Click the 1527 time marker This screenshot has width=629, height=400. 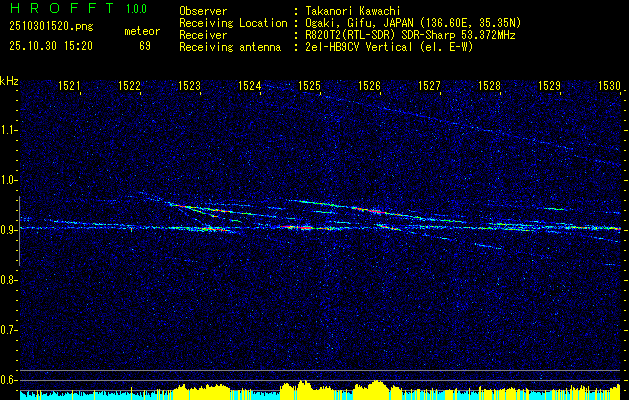pos(429,85)
